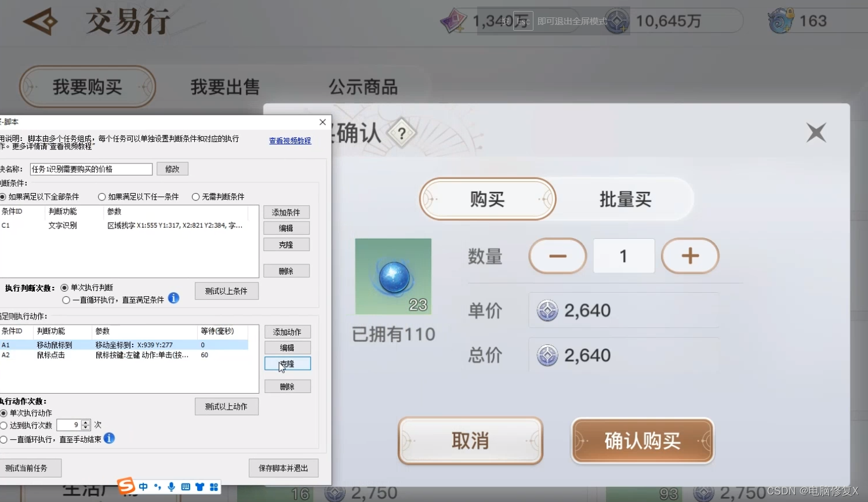
Task: Click info icon beside 直至满足条件
Action: (x=174, y=298)
